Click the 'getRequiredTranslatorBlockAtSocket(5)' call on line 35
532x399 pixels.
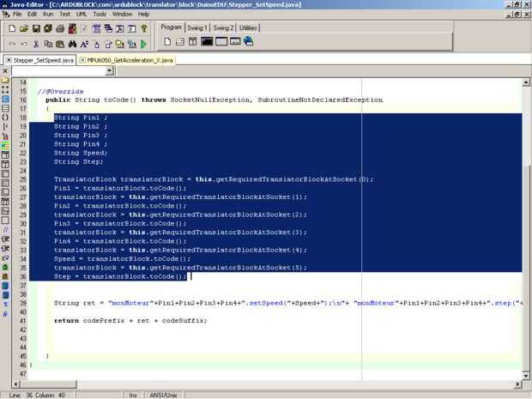pyautogui.click(x=227, y=268)
